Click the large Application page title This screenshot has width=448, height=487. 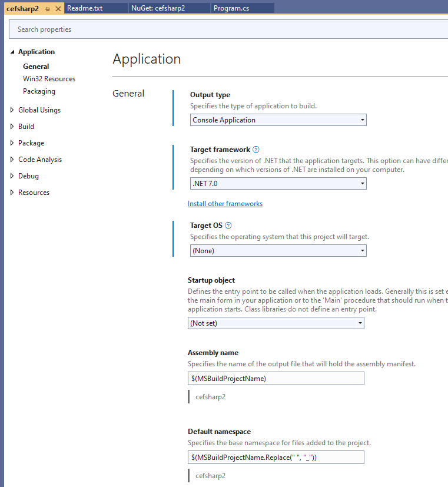(x=147, y=59)
